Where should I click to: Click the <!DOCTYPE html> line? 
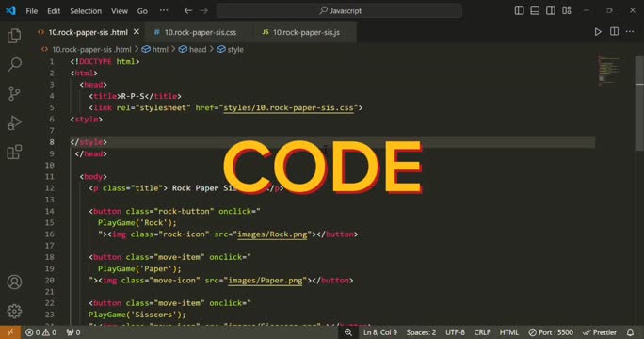(x=105, y=61)
